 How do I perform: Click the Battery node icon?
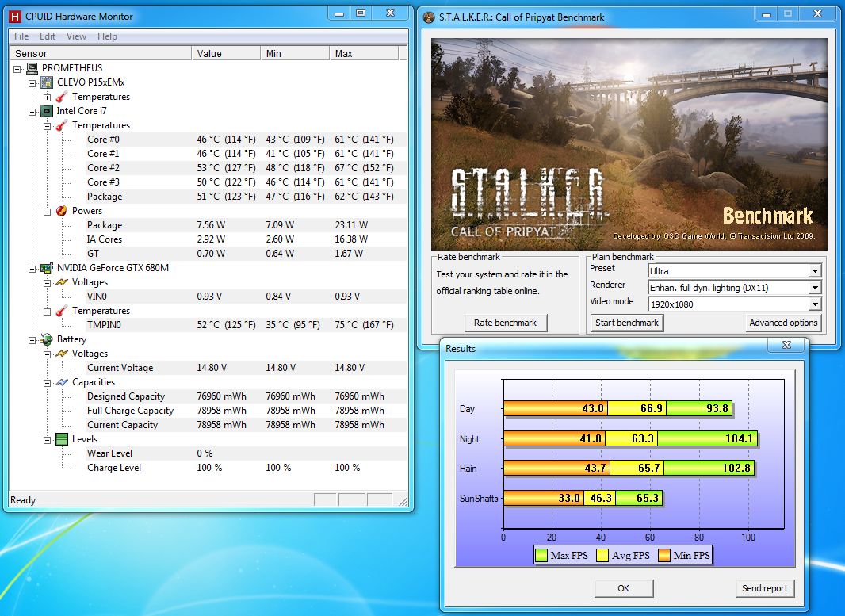(47, 339)
